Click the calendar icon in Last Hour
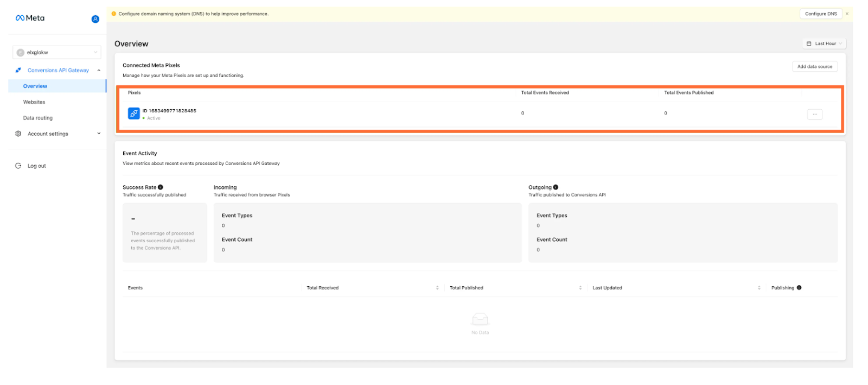Viewport: 868px width, 385px height. [x=809, y=43]
